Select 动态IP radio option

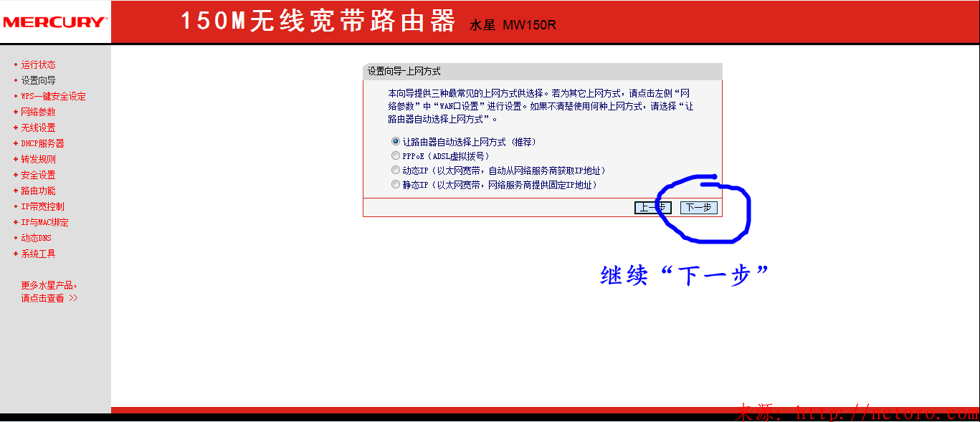396,171
